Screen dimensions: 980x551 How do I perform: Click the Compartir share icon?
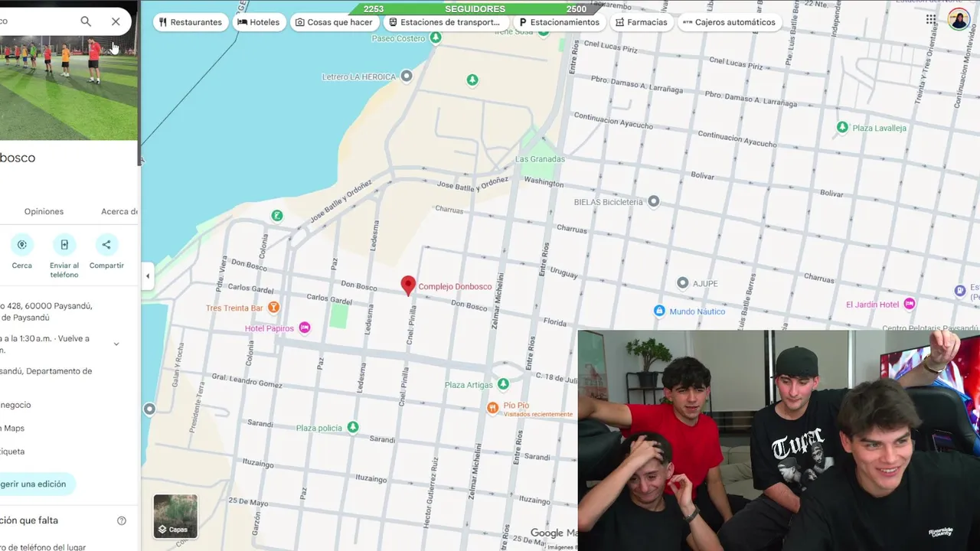106,245
